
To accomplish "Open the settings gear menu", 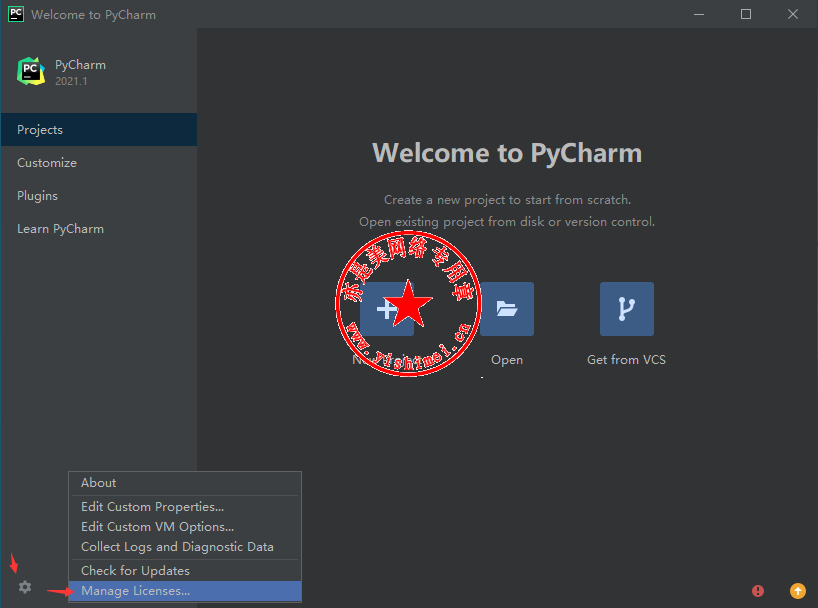I will 25,587.
